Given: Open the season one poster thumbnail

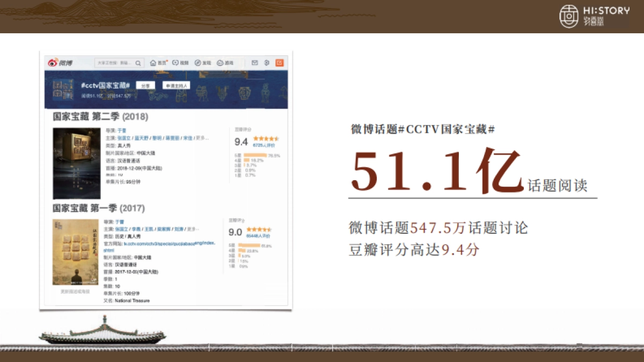Looking at the screenshot, I should pos(75,252).
